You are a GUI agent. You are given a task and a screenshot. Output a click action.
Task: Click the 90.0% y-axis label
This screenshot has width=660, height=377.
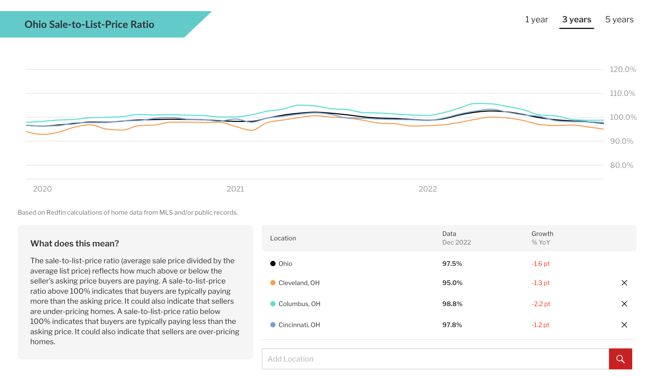point(622,141)
